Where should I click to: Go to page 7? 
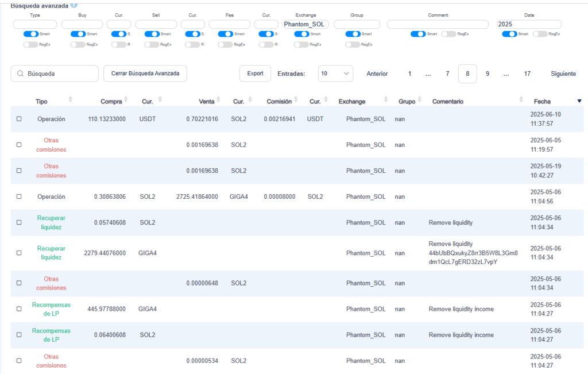pos(447,74)
